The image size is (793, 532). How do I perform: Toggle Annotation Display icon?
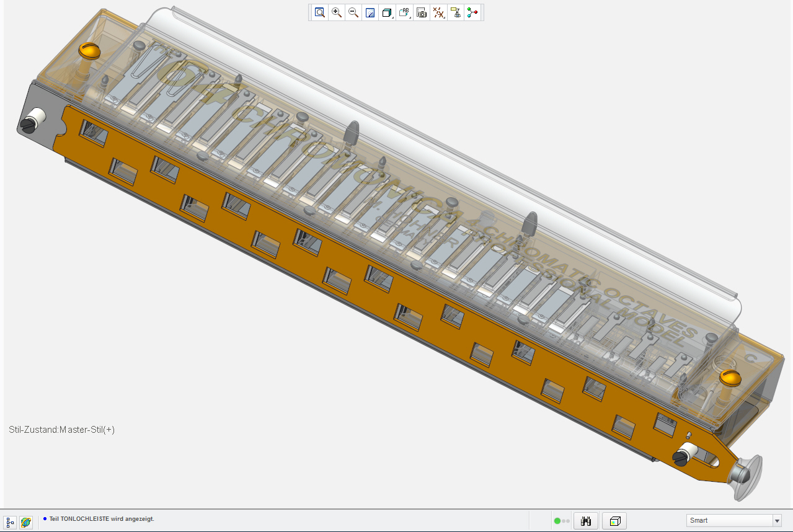pos(456,12)
